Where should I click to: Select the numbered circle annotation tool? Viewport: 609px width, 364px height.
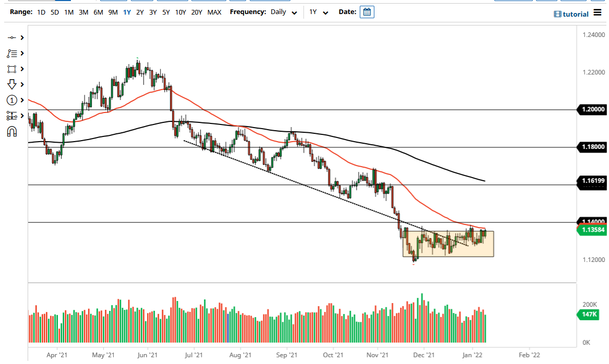[13, 100]
